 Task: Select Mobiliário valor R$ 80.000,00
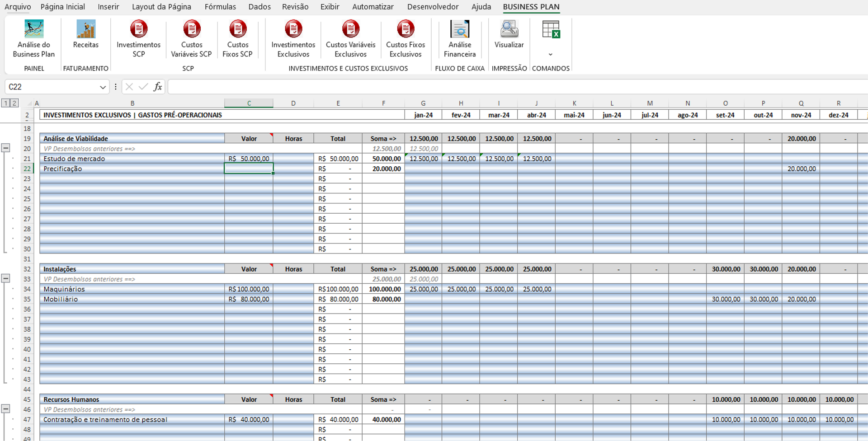(x=249, y=299)
